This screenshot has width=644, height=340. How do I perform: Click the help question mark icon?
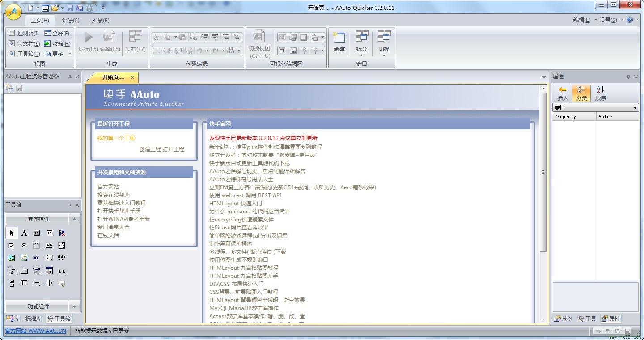pyautogui.click(x=630, y=20)
